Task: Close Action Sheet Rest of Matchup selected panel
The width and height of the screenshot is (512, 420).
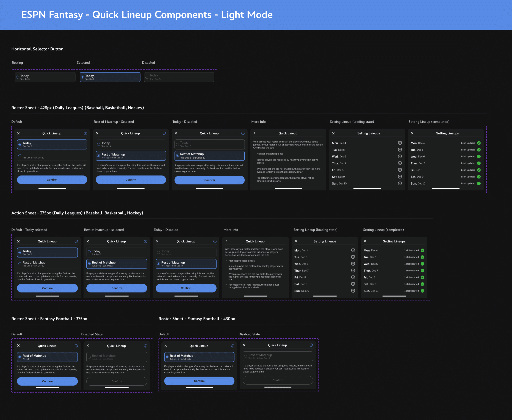Action: [x=88, y=241]
